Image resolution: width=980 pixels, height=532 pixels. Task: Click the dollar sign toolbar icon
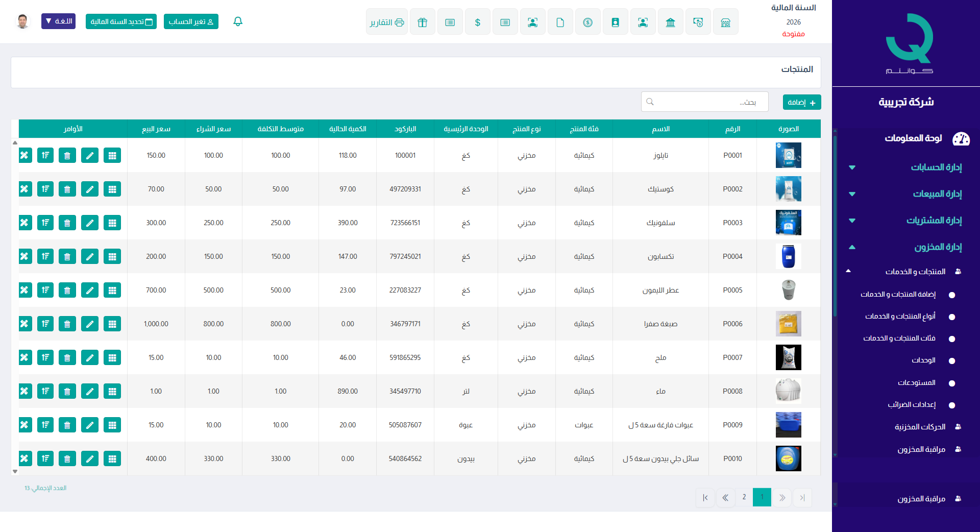477,22
